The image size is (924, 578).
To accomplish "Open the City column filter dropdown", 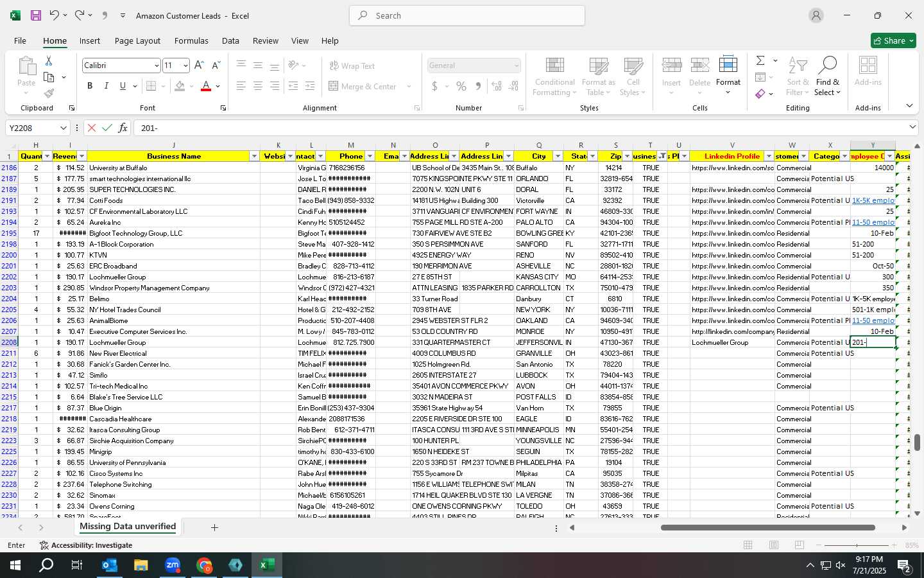I will coord(558,156).
